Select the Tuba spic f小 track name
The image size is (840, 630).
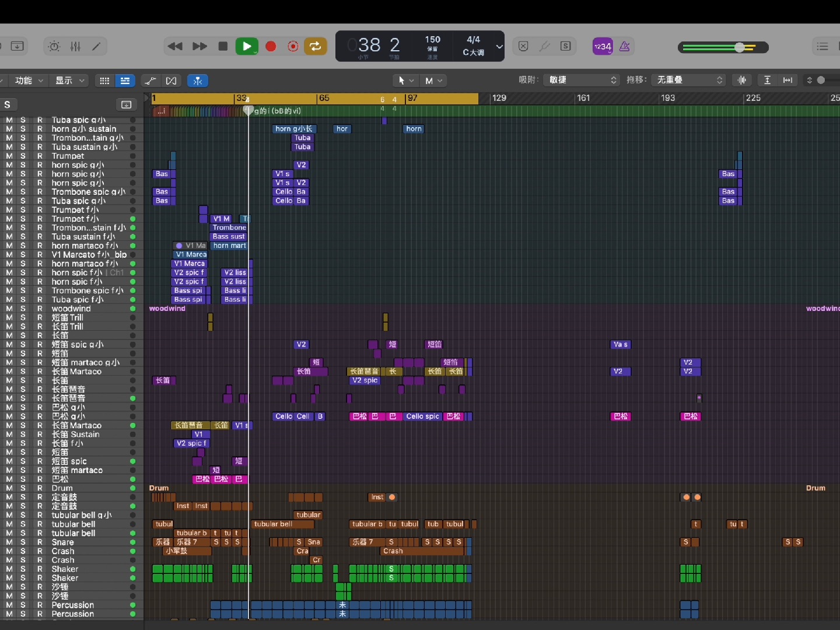click(x=78, y=300)
